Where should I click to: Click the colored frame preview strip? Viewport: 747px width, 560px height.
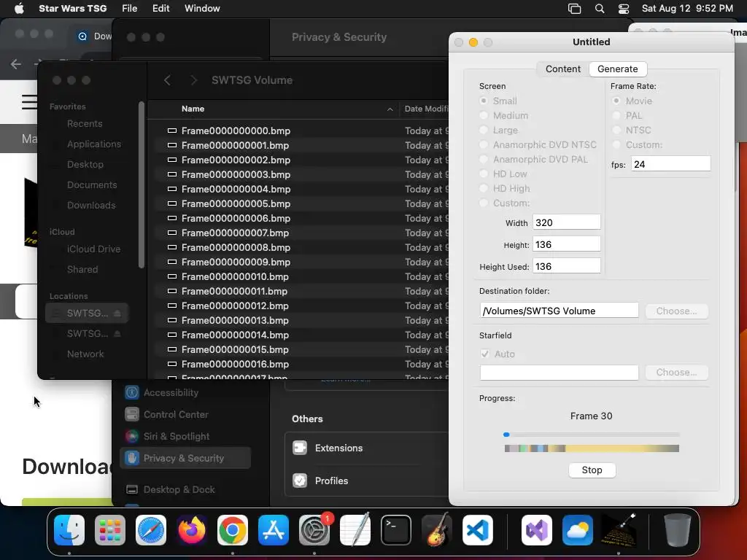(x=592, y=448)
